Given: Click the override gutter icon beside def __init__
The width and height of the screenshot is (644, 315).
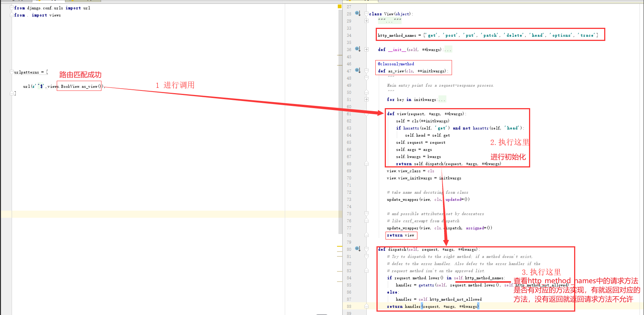Looking at the screenshot, I should 358,49.
